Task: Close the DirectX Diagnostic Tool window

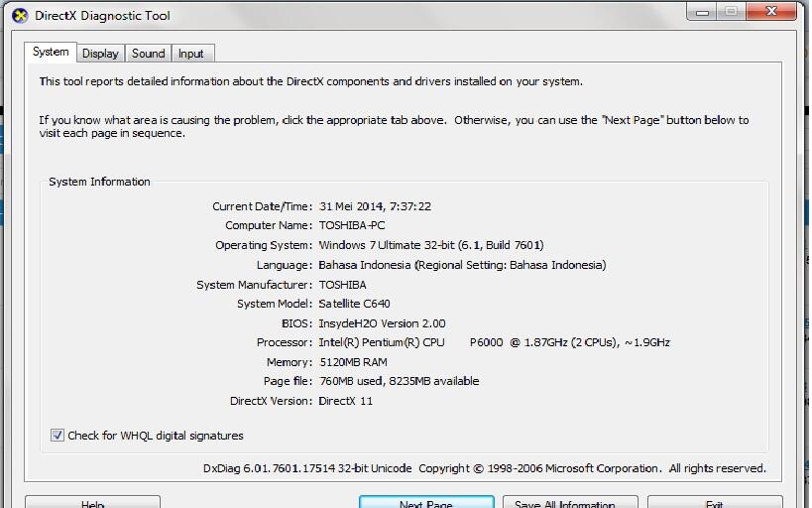Action: (771, 11)
